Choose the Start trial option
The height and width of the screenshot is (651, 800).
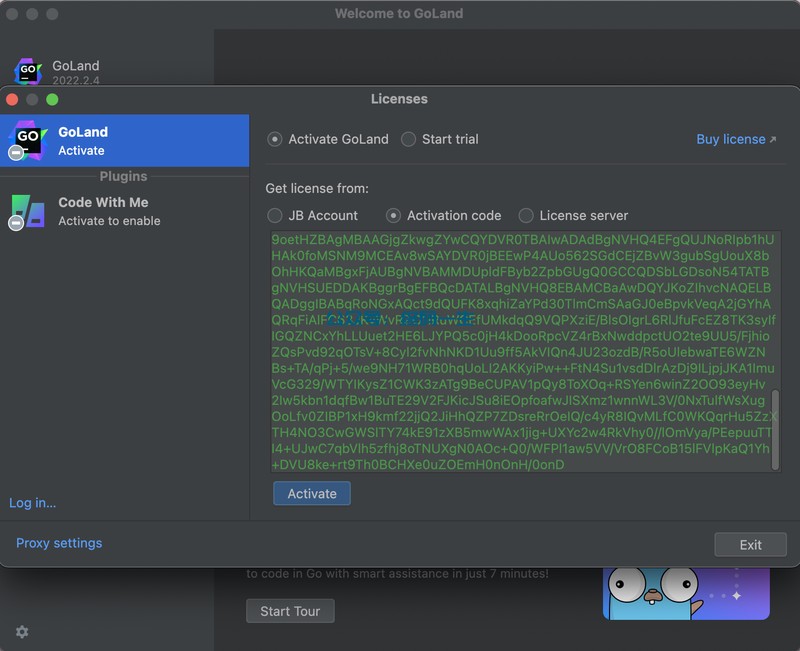(x=408, y=139)
